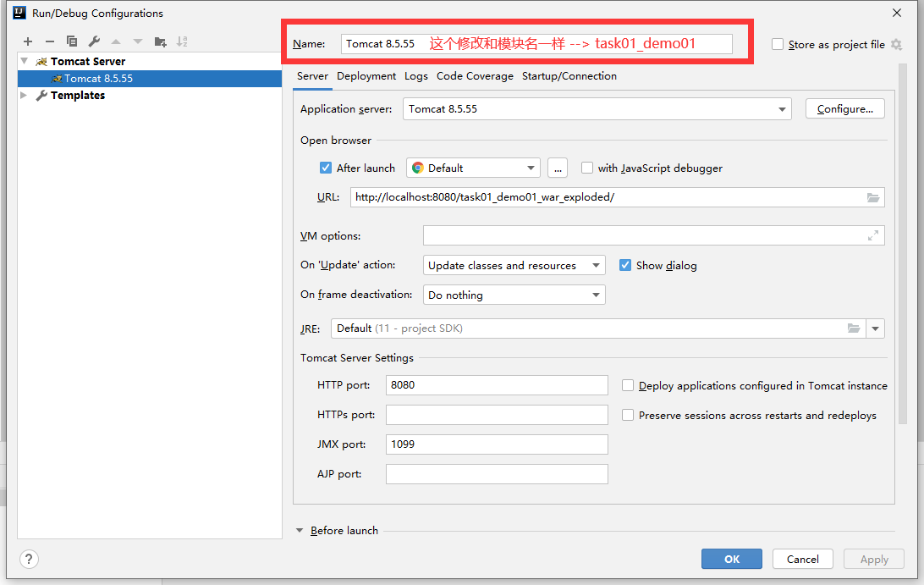Image resolution: width=924 pixels, height=585 pixels.
Task: Move configuration up with arrow icon
Action: click(116, 41)
